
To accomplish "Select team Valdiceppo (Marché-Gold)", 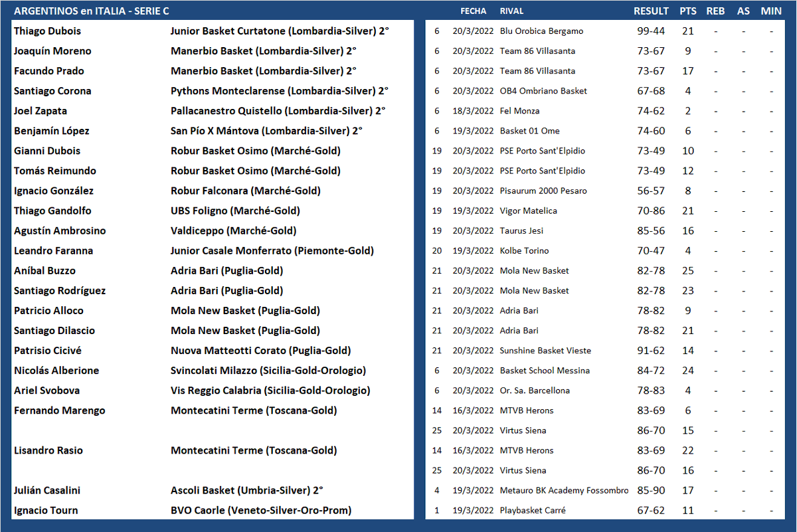I will (233, 230).
